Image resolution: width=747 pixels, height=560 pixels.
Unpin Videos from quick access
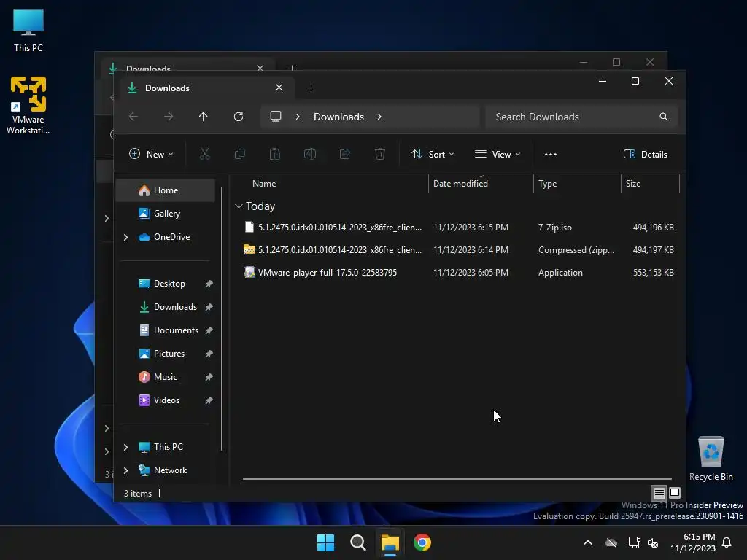click(209, 400)
